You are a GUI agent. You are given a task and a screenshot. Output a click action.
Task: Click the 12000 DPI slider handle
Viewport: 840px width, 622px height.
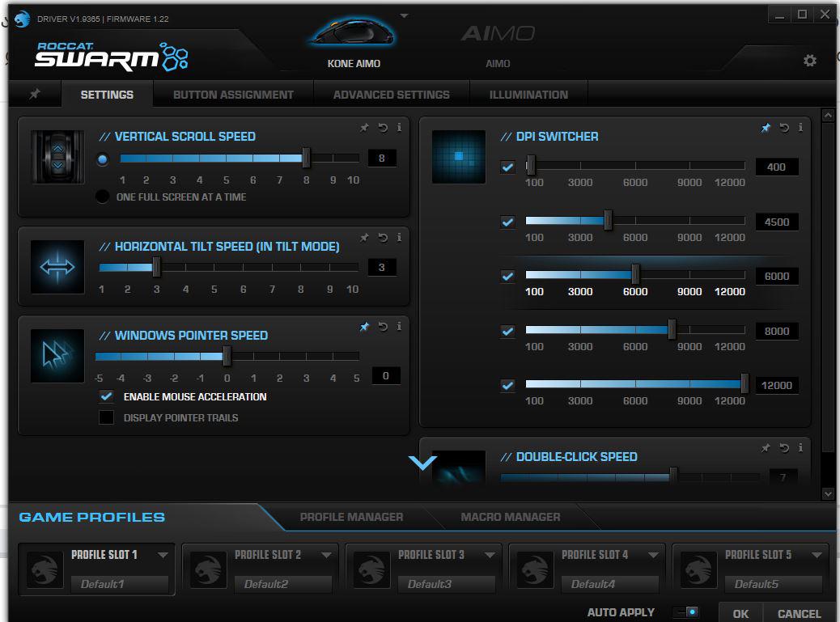pyautogui.click(x=745, y=384)
